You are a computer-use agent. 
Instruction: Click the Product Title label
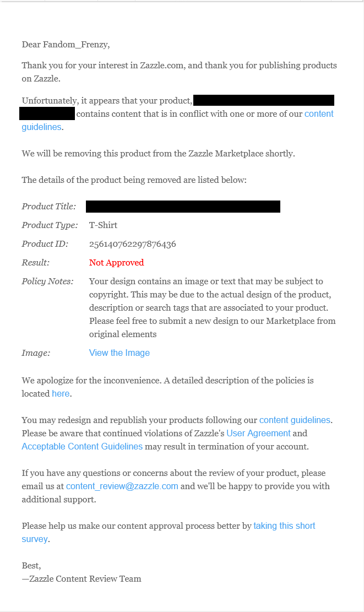pyautogui.click(x=49, y=207)
